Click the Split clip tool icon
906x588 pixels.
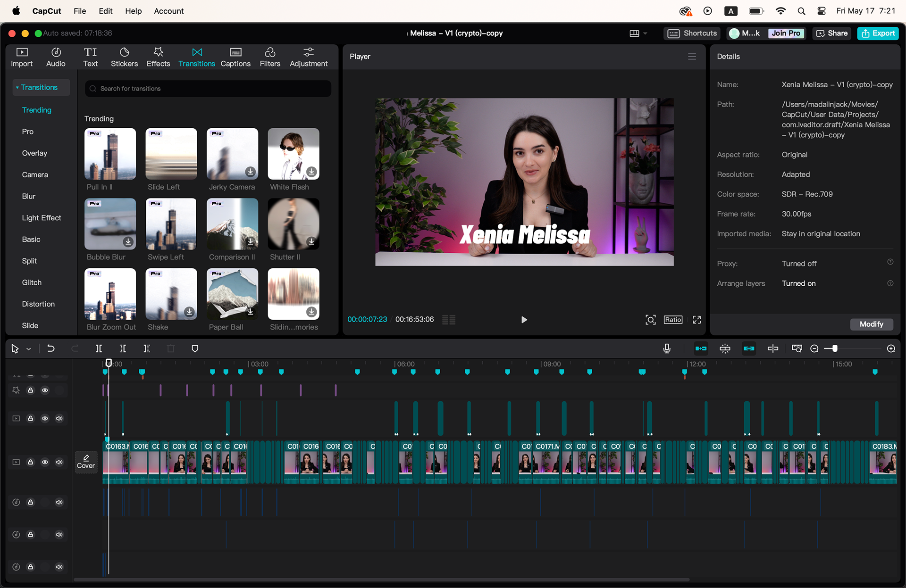coord(99,348)
